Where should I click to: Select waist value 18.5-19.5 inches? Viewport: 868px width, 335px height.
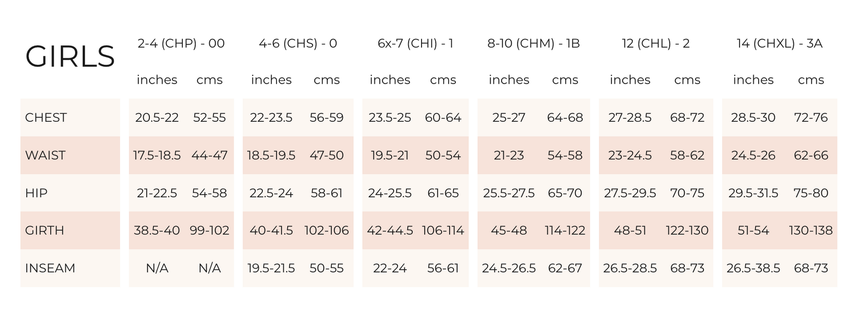(x=271, y=155)
